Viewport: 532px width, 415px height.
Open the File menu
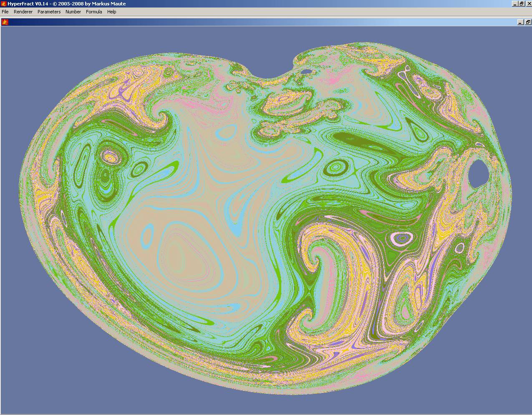5,12
